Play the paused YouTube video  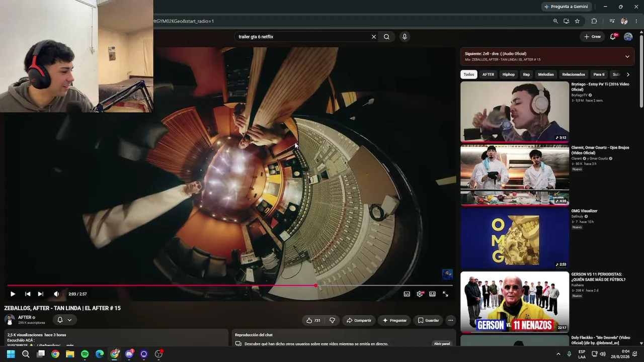pyautogui.click(x=13, y=294)
